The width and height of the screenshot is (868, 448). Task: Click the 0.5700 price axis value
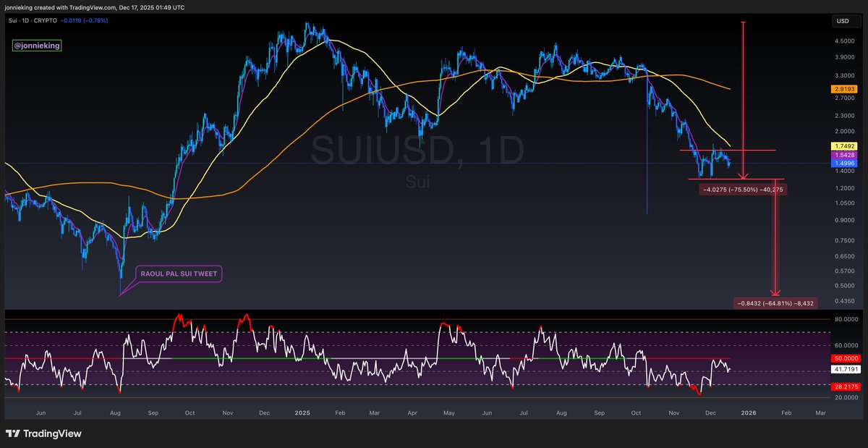coord(845,271)
